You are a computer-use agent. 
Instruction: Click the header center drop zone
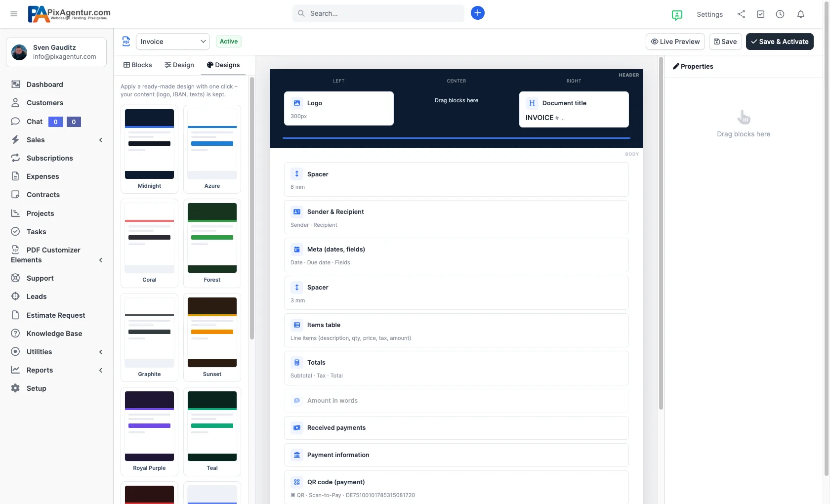[x=456, y=100]
